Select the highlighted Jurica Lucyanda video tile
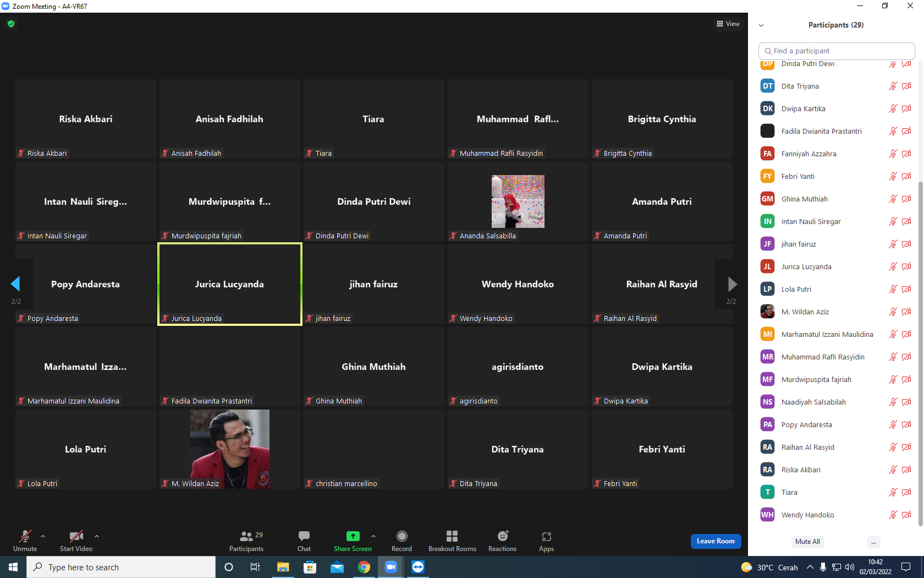 tap(230, 284)
